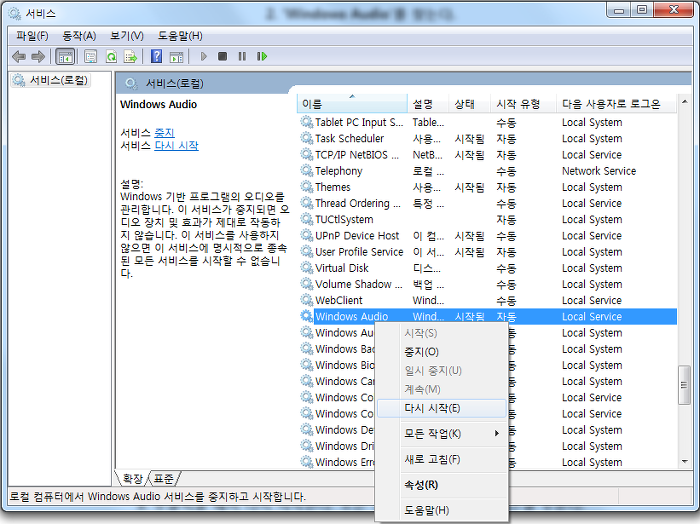Click the Properties icon in the toolbar
Image resolution: width=700 pixels, height=524 pixels.
[90, 57]
